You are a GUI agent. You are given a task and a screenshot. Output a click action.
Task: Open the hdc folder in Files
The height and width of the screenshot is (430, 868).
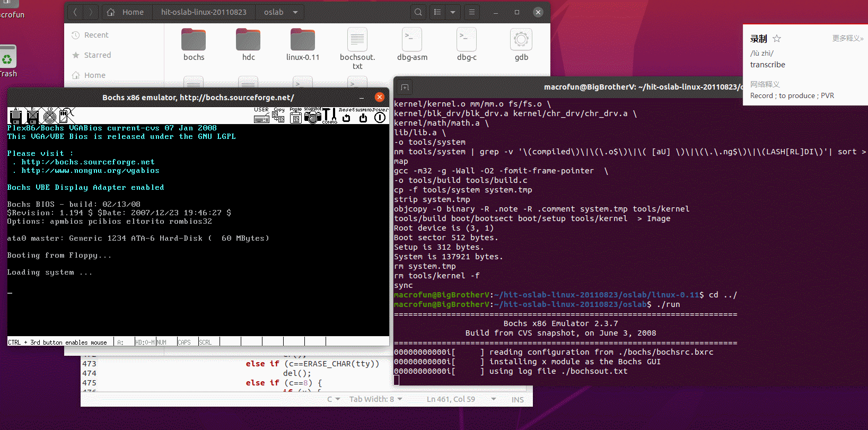pyautogui.click(x=248, y=45)
